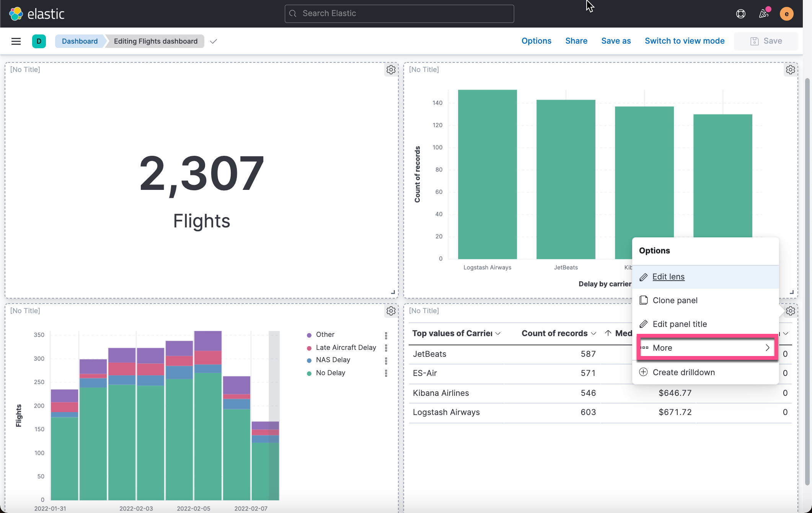Screen dimensions: 812x513
Task: Select the Share menu item
Action: click(576, 41)
